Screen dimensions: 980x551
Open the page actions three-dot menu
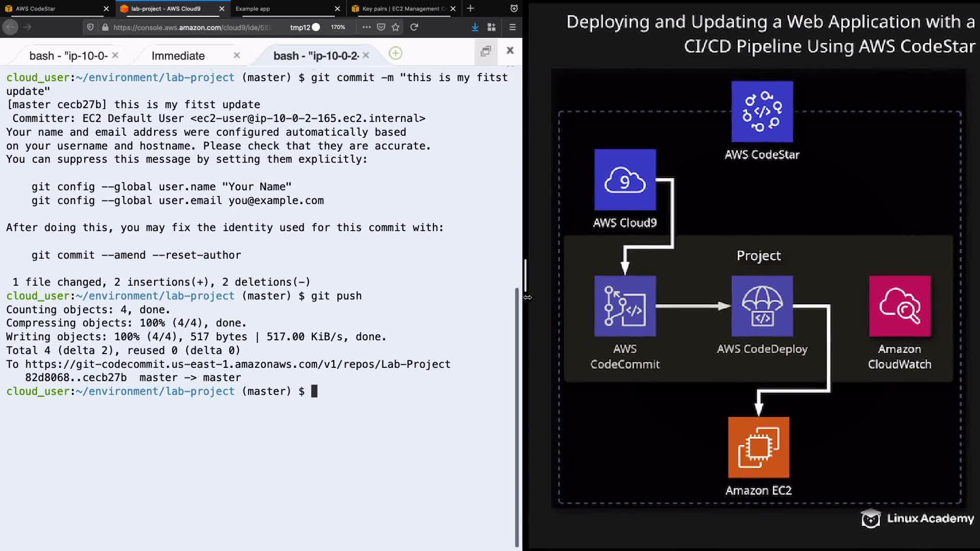366,27
